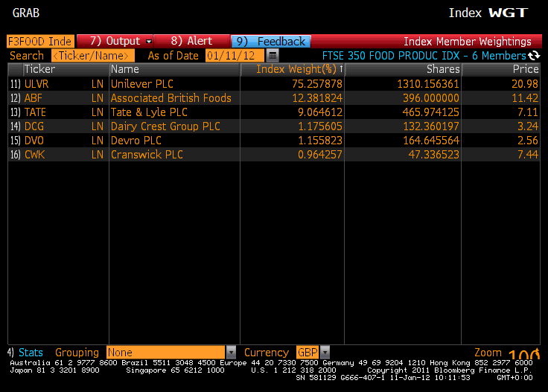Open the Currency dropdown arrow next to GBP

pos(325,353)
